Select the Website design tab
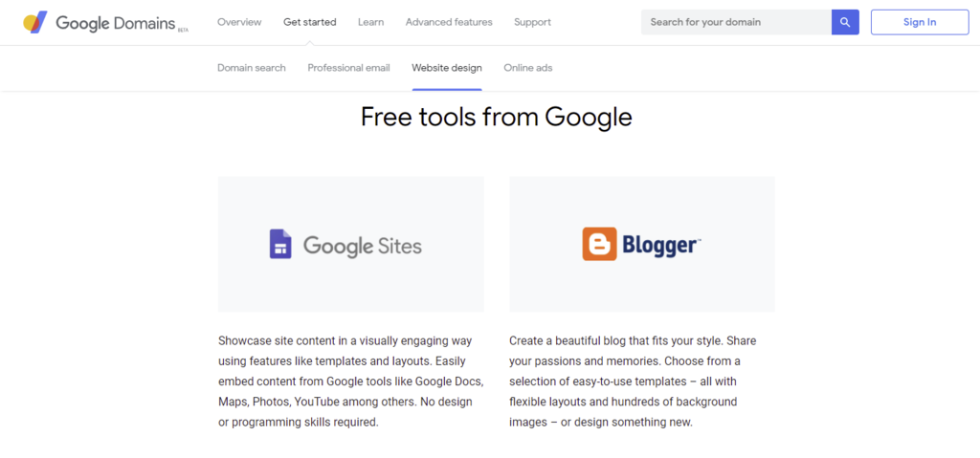980x458 pixels. tap(447, 68)
